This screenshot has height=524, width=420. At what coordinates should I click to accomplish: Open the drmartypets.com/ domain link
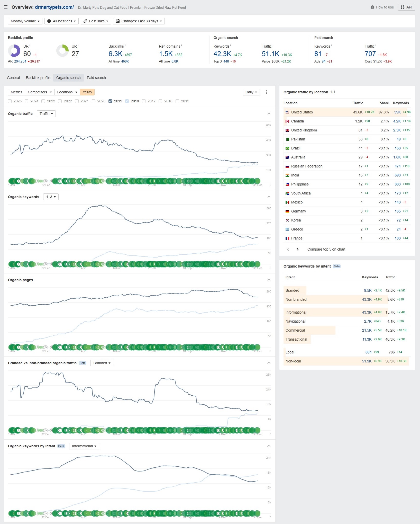coord(54,7)
